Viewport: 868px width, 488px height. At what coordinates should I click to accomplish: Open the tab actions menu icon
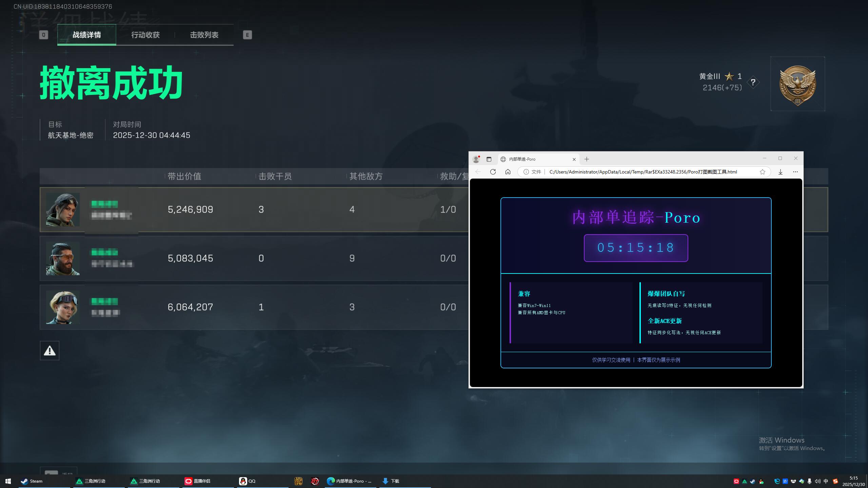pos(489,159)
